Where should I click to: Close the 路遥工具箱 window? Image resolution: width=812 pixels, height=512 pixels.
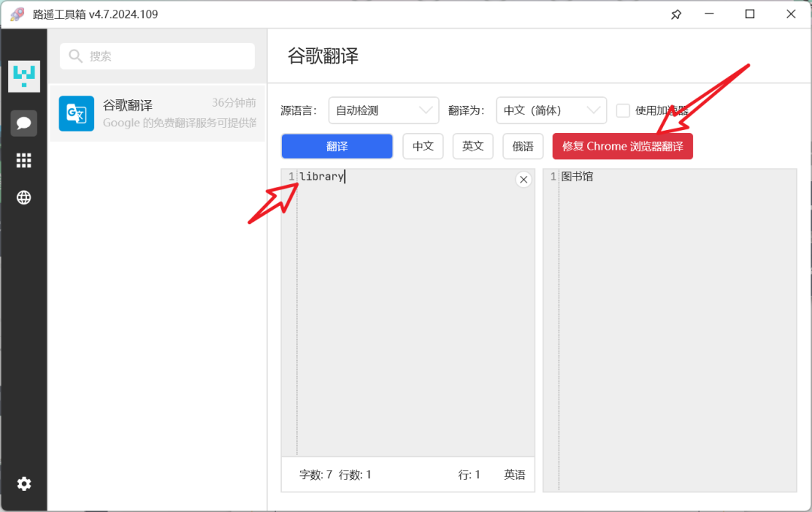[x=791, y=14]
